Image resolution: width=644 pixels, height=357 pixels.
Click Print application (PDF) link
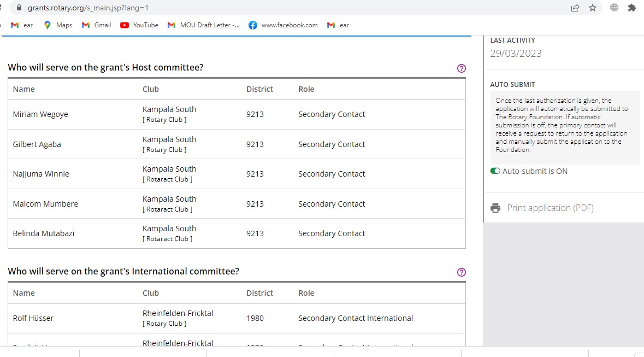[x=551, y=208]
